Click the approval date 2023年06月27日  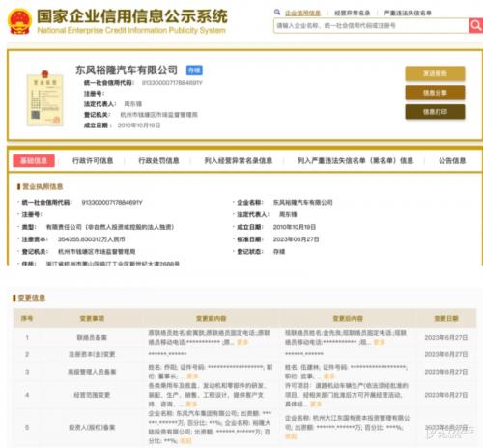[296, 239]
